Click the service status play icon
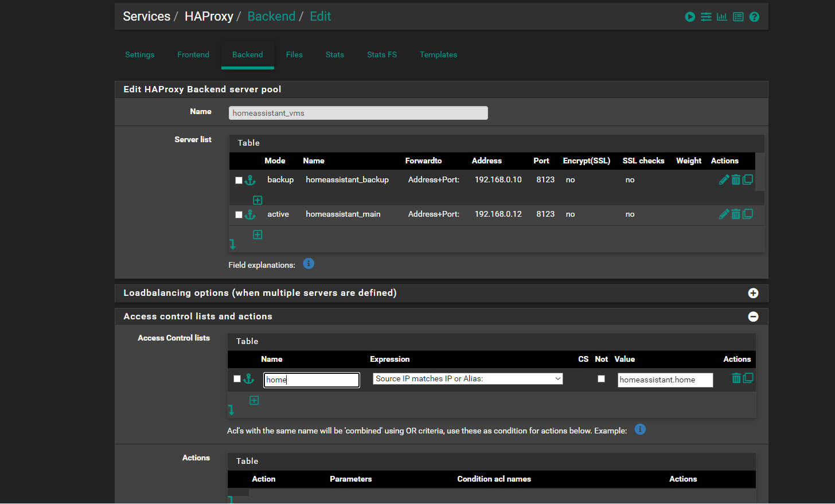The height and width of the screenshot is (504, 835). 690,17
